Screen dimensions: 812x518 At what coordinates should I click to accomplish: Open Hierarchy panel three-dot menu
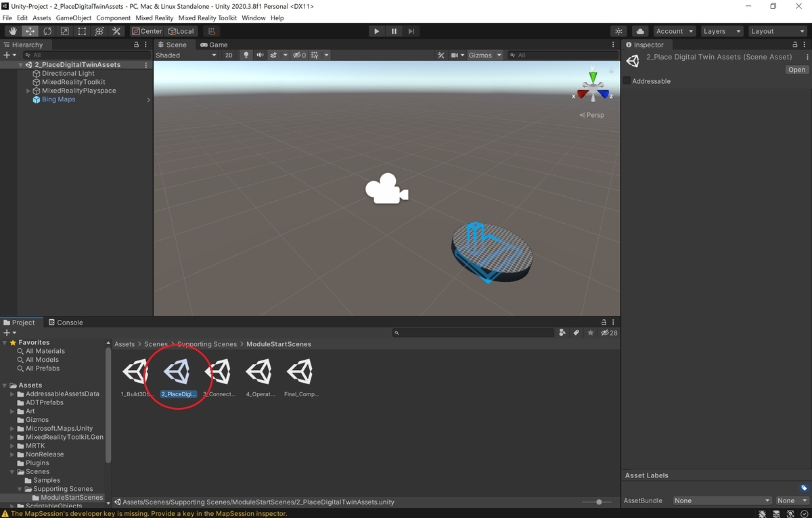[146, 45]
